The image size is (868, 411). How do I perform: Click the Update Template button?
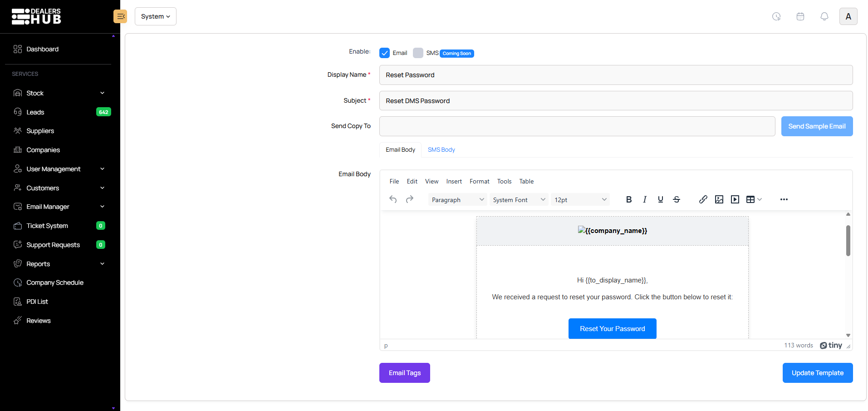tap(817, 373)
